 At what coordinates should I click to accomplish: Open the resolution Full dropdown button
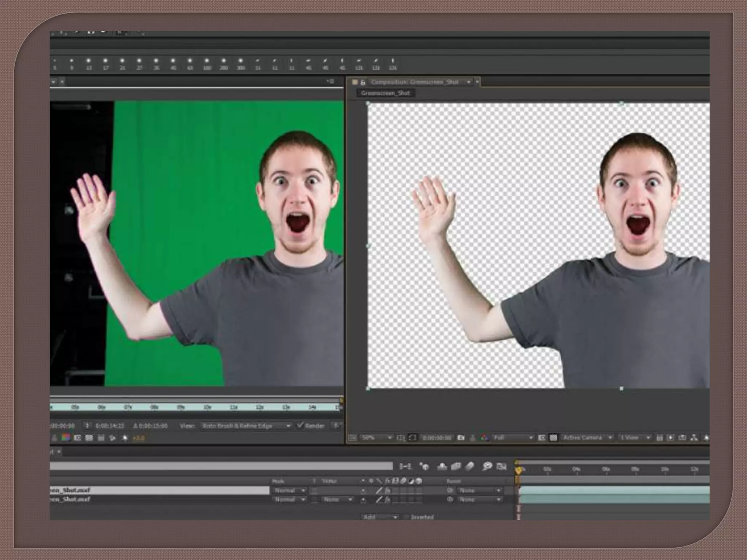(x=512, y=437)
